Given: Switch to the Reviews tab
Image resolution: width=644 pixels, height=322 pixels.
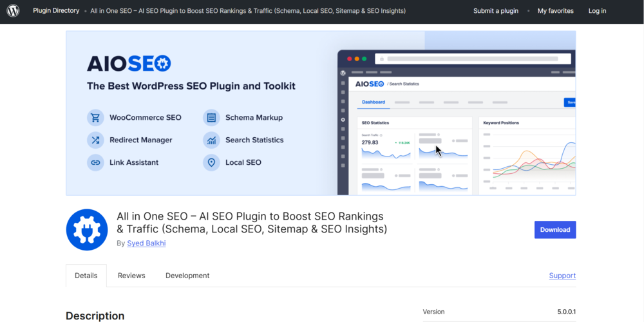Looking at the screenshot, I should [131, 276].
